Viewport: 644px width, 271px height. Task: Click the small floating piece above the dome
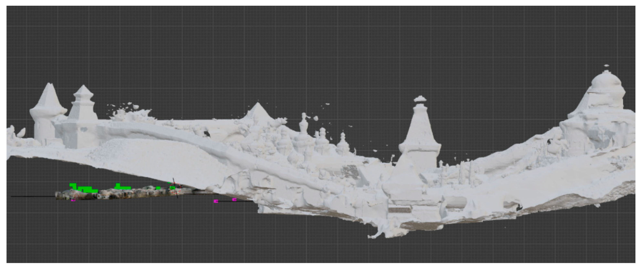point(606,66)
